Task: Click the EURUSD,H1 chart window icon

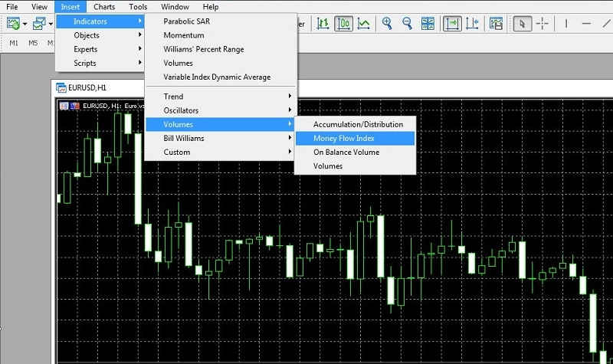Action: [61, 88]
